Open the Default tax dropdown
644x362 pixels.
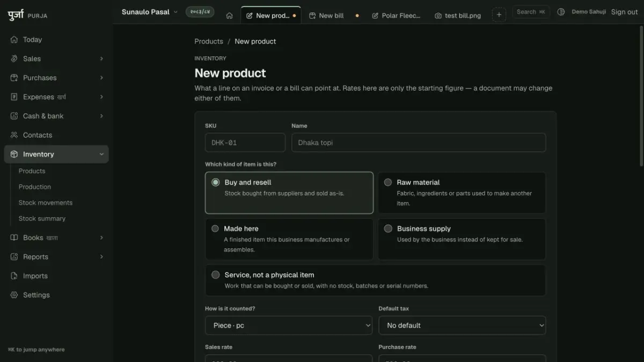(462, 326)
